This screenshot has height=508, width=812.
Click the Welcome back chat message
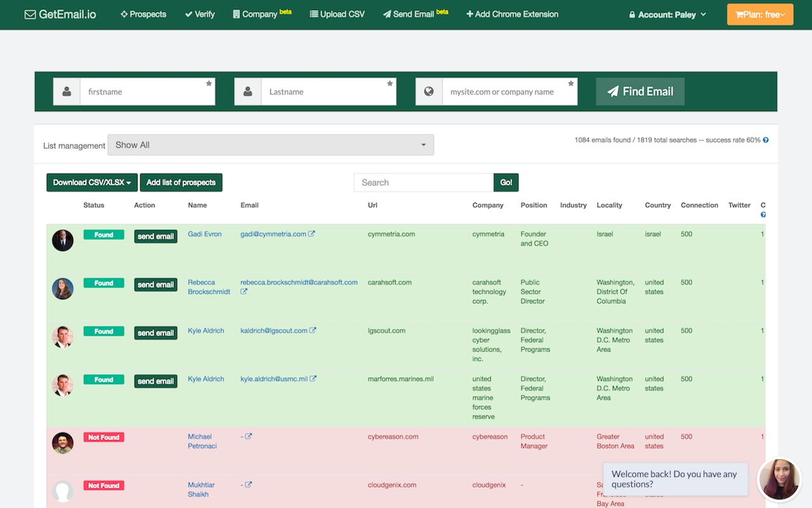click(675, 479)
